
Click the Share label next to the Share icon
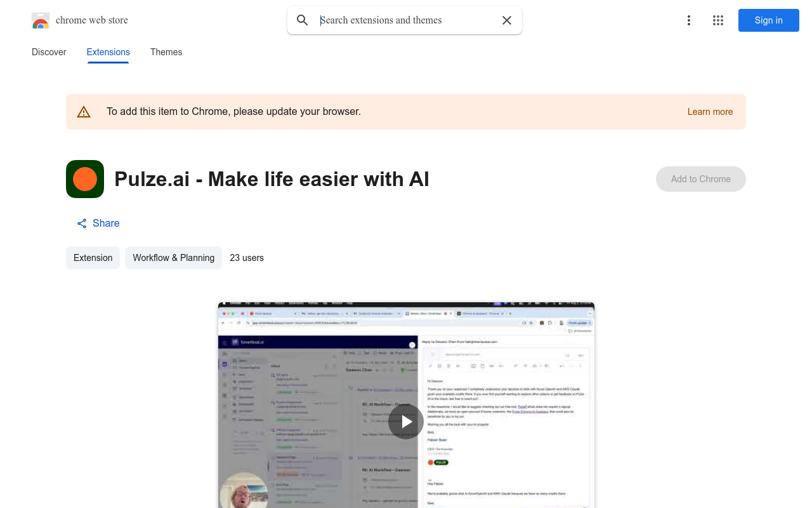click(106, 224)
